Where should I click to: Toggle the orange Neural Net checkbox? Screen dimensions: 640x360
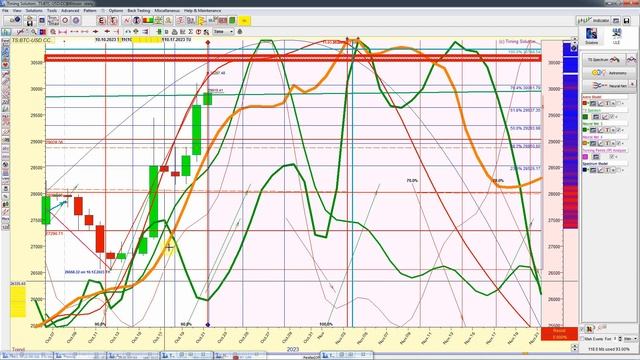tap(618, 143)
